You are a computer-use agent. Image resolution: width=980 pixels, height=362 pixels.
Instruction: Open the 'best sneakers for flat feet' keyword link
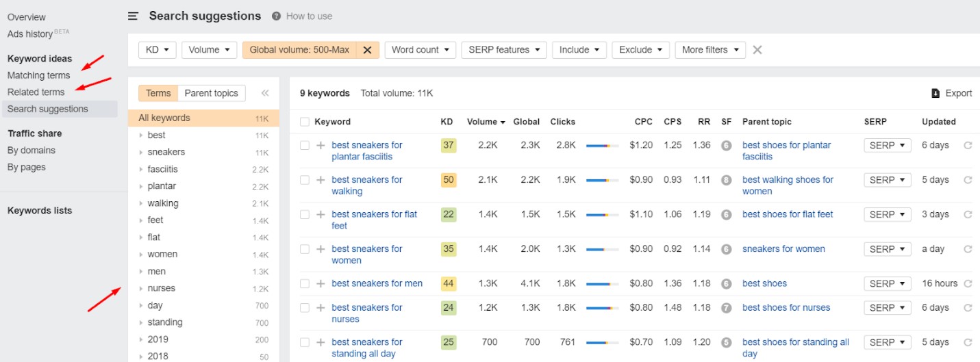374,214
